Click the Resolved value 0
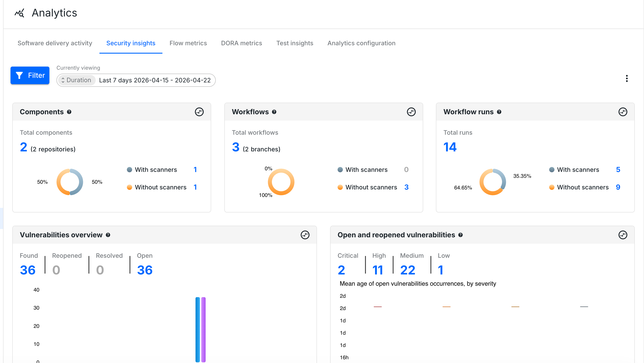Viewport: 644px width, 363px height. tap(100, 270)
